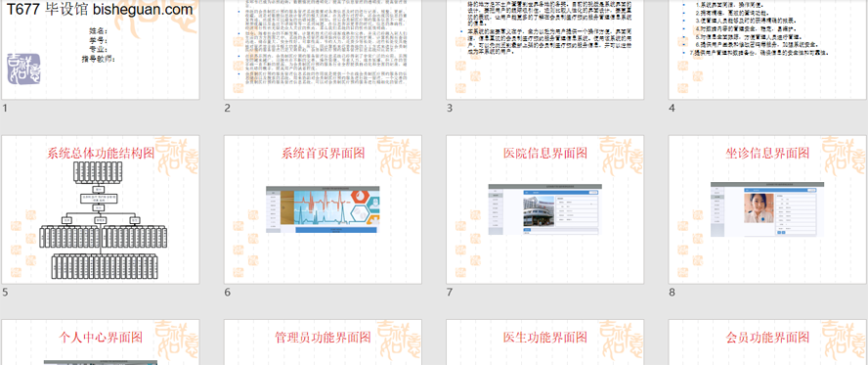Click the 专业: label on slide 1
Viewport: 868px width, 365px height.
98,50
